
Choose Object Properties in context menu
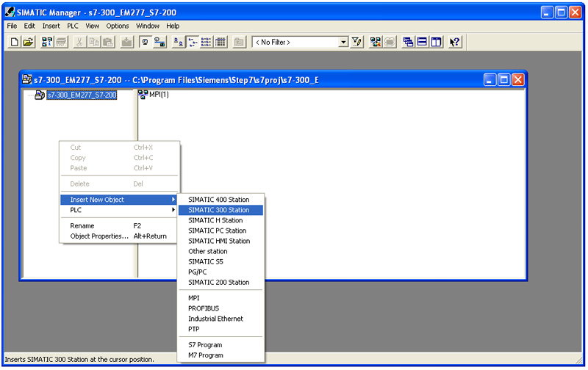[118, 236]
